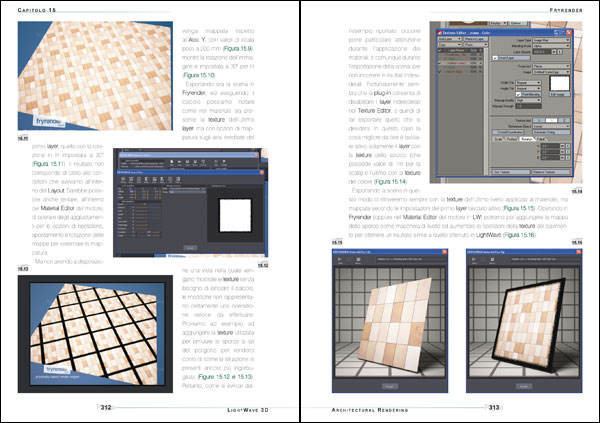Open the Paste dropdown in Texture Editor

(x=476, y=45)
